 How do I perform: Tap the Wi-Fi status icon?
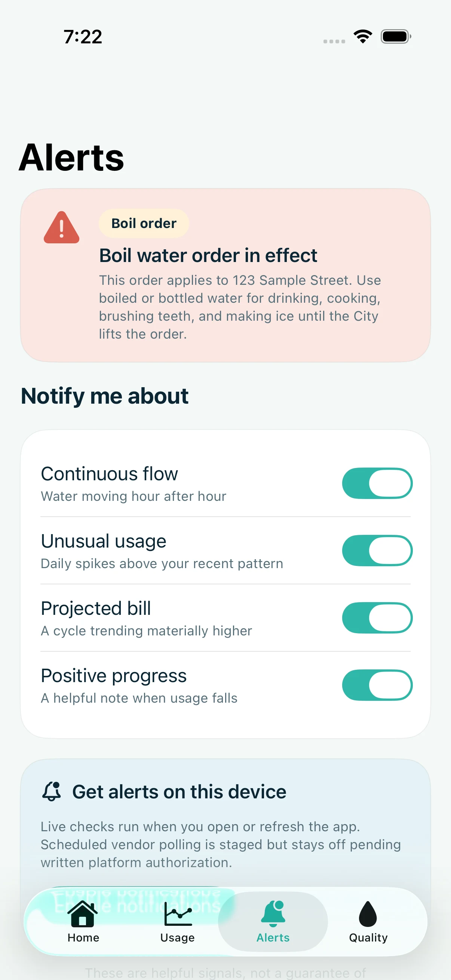click(x=363, y=37)
